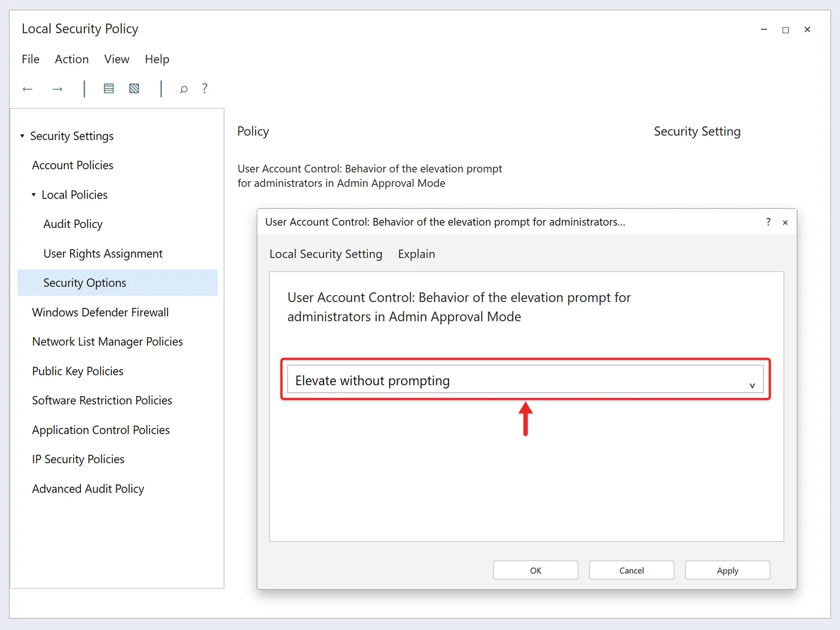Click the dialog's question mark help icon

tap(768, 222)
